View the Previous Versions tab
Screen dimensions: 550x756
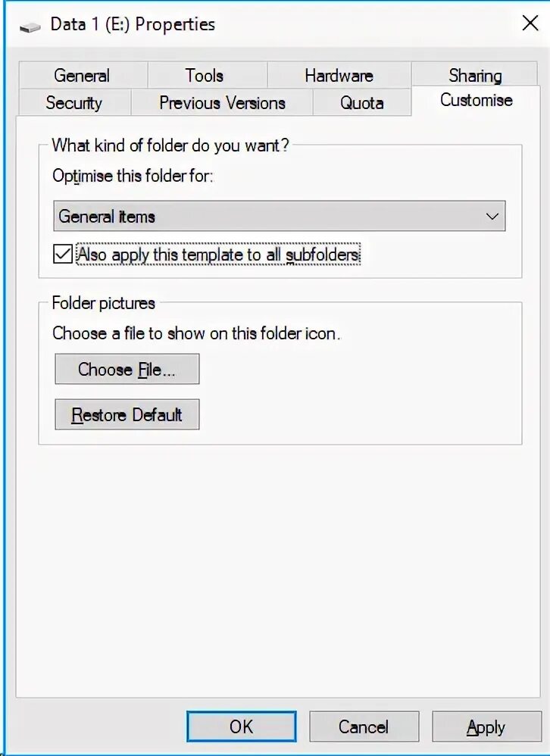pyautogui.click(x=222, y=102)
